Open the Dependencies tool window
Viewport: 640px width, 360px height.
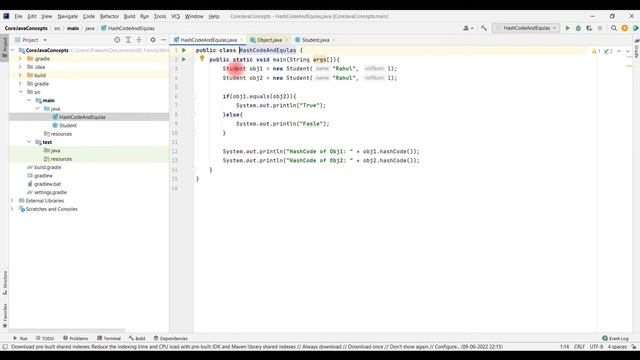(171, 338)
